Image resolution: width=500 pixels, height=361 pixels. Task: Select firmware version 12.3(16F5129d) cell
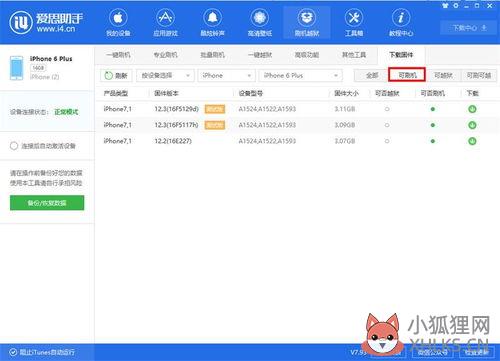[176, 109]
